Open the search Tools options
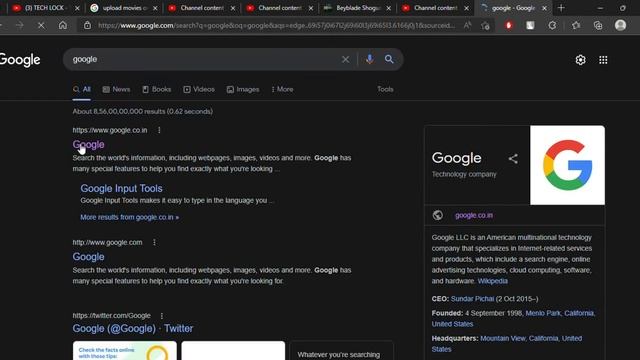The height and width of the screenshot is (360, 640). pos(385,89)
